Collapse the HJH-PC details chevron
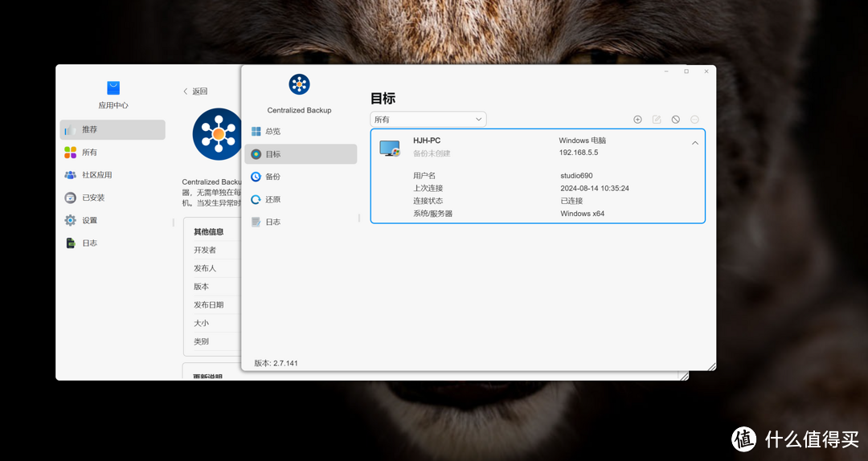This screenshot has width=868, height=461. point(694,143)
